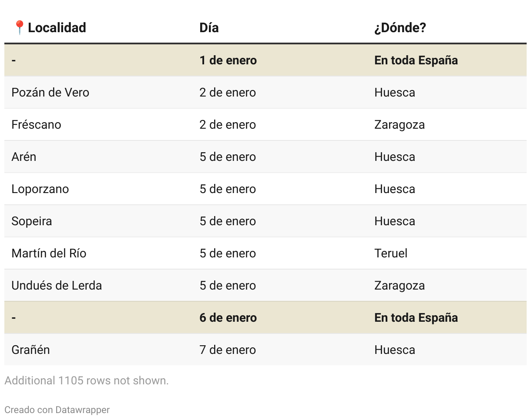Click the red pin icon beside Localidad
The height and width of the screenshot is (420, 531).
click(19, 28)
